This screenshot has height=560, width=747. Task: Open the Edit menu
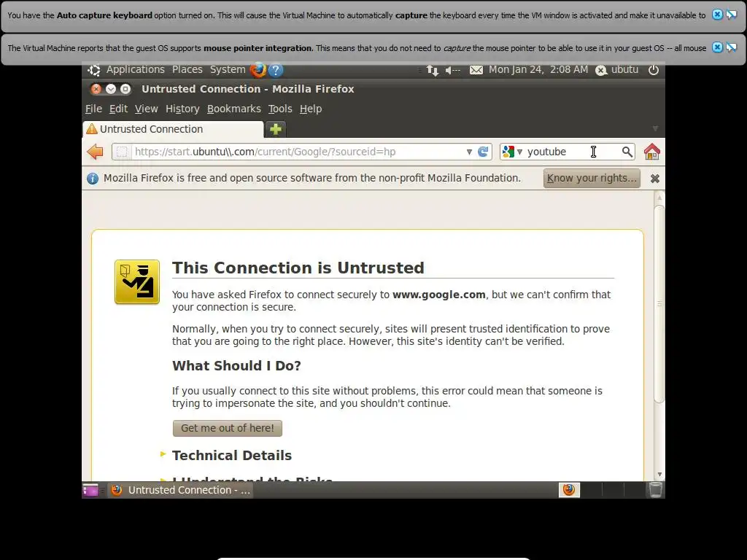point(118,109)
